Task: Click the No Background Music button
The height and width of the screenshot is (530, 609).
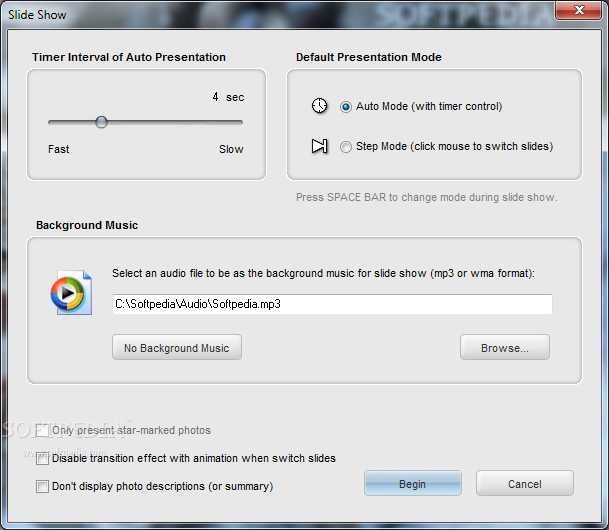Action: tap(177, 347)
